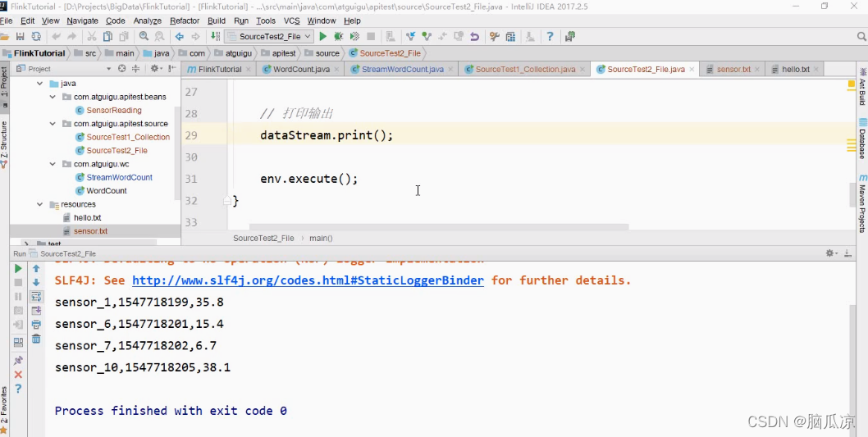Collapse the resources folder node

(x=39, y=204)
